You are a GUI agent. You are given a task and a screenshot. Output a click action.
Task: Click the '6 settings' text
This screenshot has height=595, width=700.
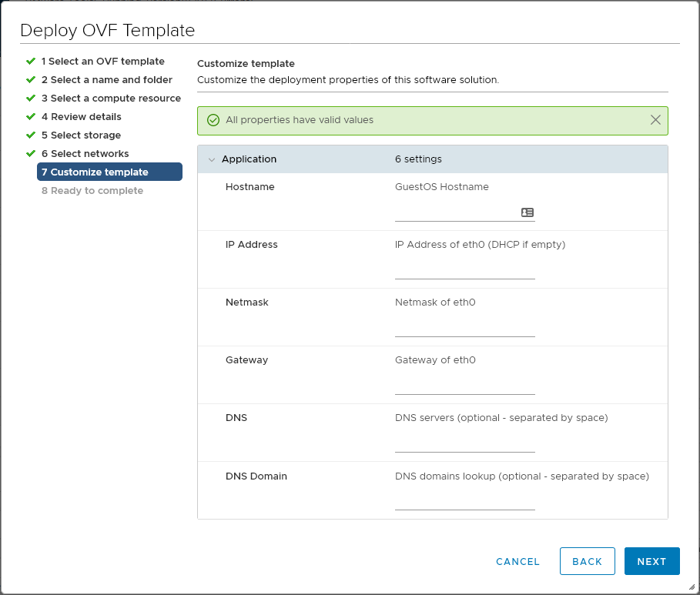418,159
